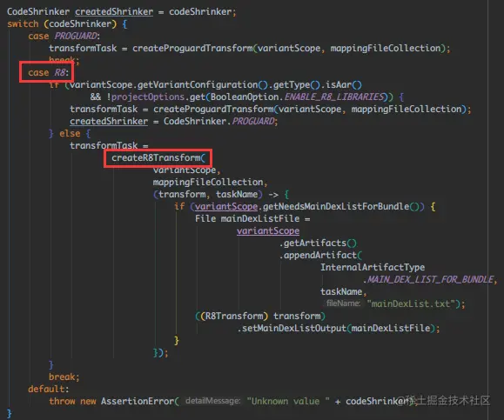Click the "Unknown value " string literal
The width and height of the screenshot is (504, 420).
coord(288,402)
